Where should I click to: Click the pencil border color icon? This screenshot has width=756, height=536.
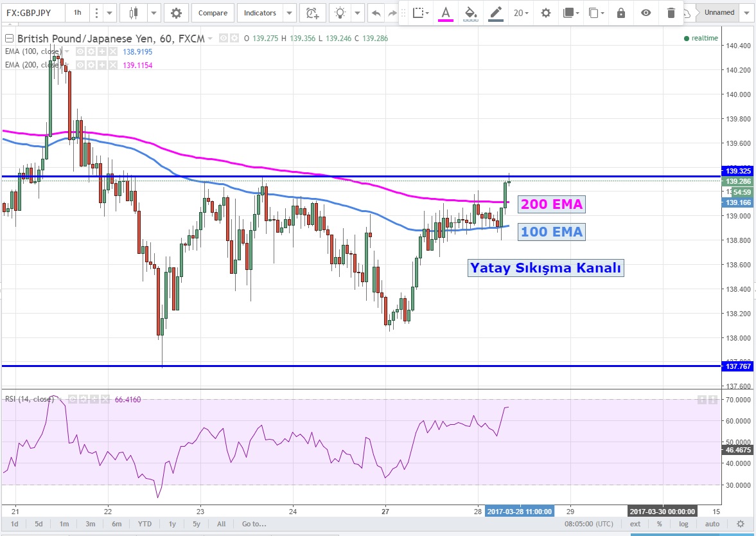[x=495, y=13]
